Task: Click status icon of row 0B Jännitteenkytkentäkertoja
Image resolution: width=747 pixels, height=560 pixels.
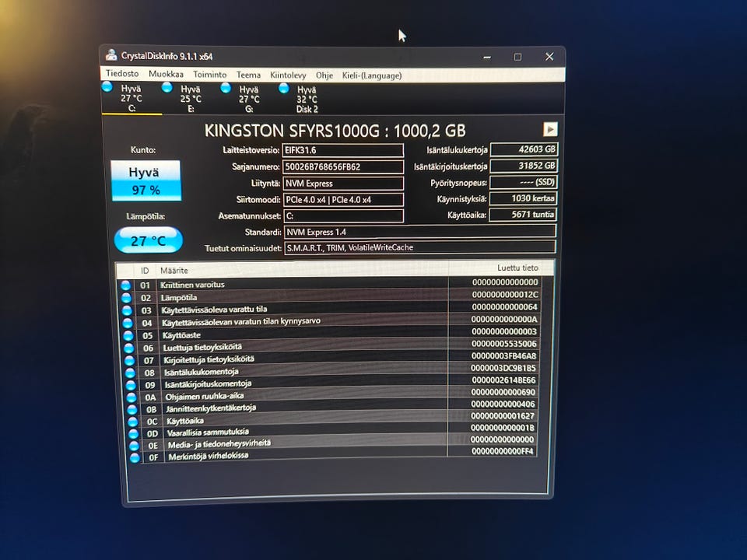Action: pyautogui.click(x=132, y=409)
